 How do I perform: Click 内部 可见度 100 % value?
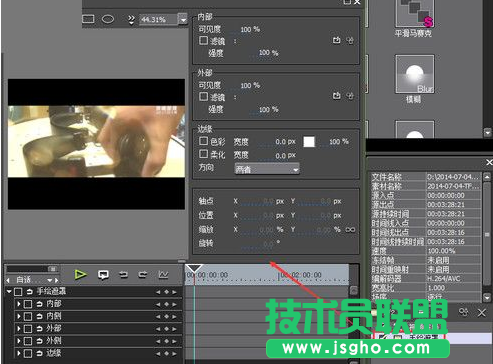[250, 29]
